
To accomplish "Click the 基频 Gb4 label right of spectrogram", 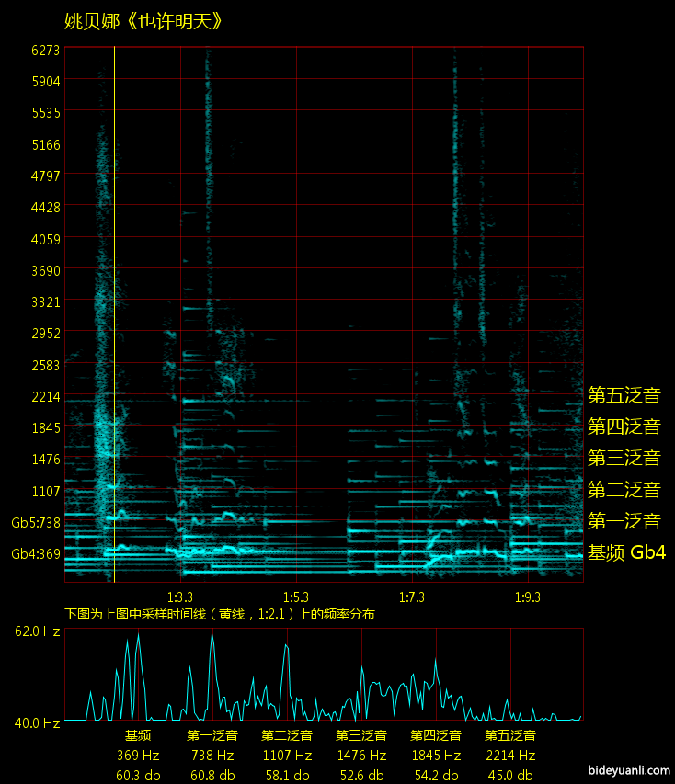I will [x=626, y=552].
